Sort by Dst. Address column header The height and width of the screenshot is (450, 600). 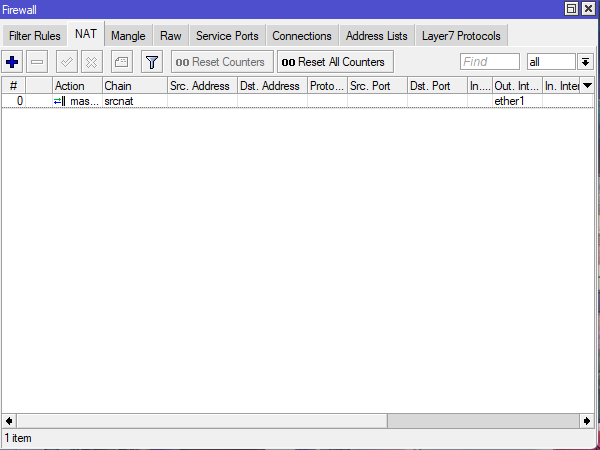[x=272, y=86]
